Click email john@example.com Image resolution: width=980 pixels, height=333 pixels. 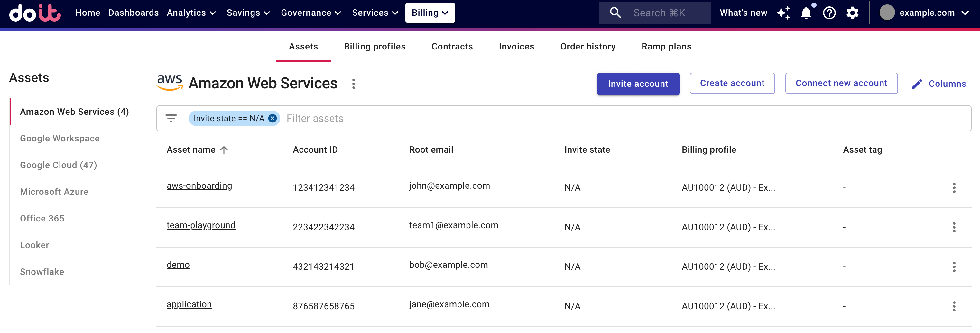coord(449,185)
